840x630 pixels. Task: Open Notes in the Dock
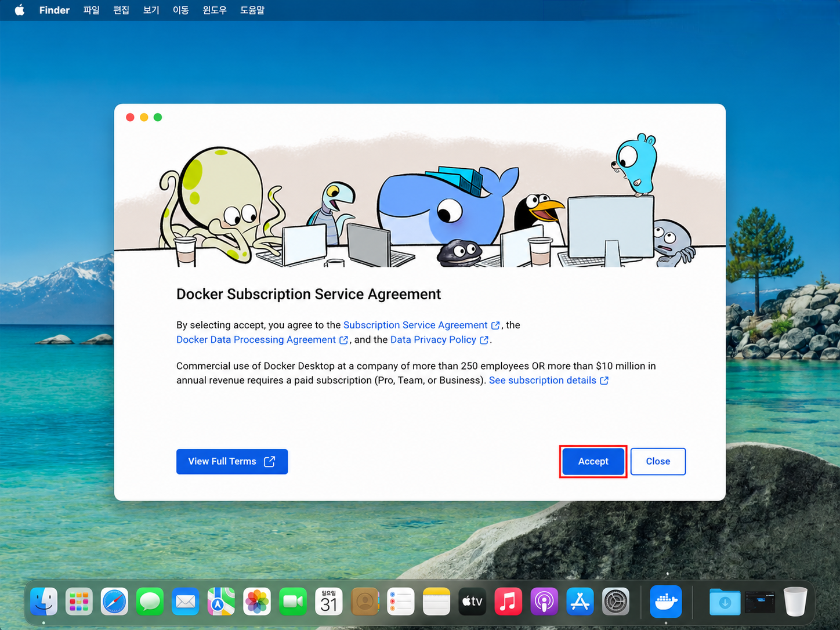(x=437, y=602)
